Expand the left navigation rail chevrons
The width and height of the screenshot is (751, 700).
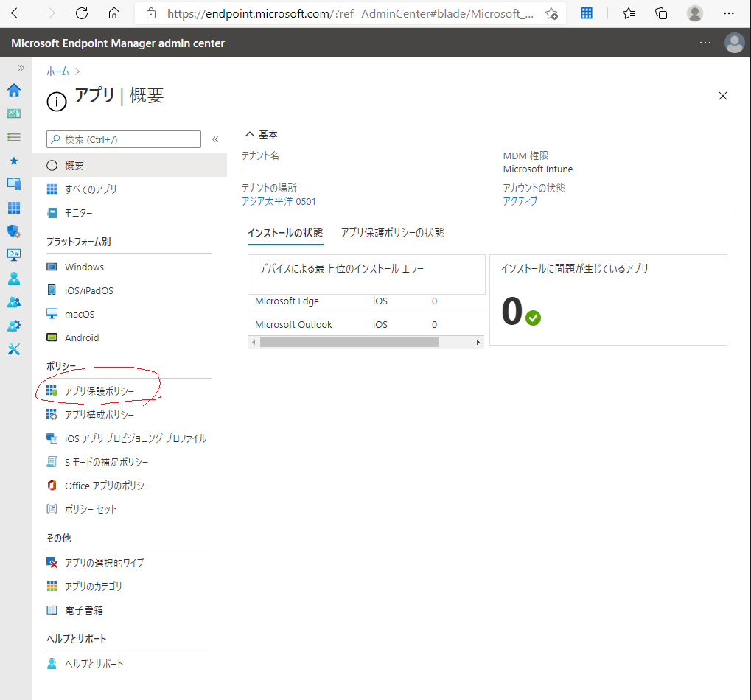(21, 68)
